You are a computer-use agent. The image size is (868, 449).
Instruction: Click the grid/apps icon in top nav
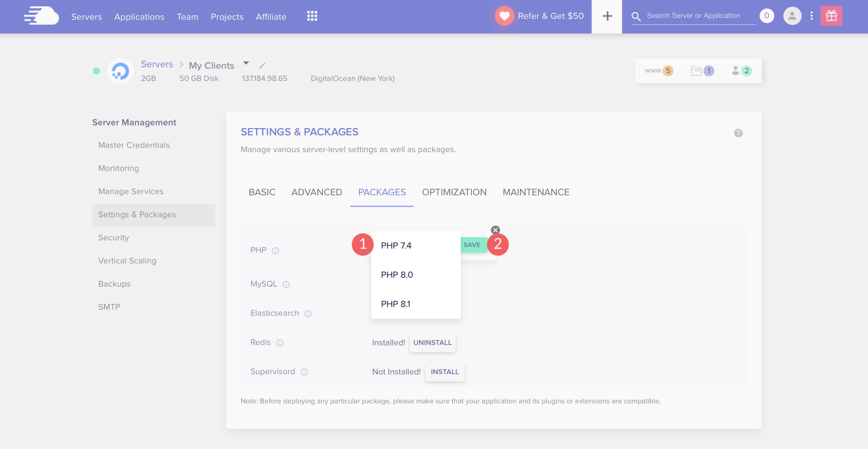coord(312,16)
